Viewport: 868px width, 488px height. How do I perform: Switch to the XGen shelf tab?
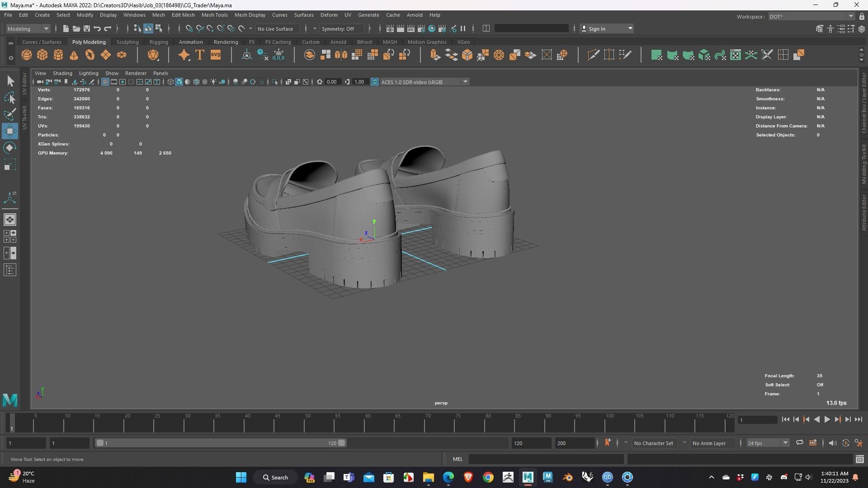pos(463,42)
